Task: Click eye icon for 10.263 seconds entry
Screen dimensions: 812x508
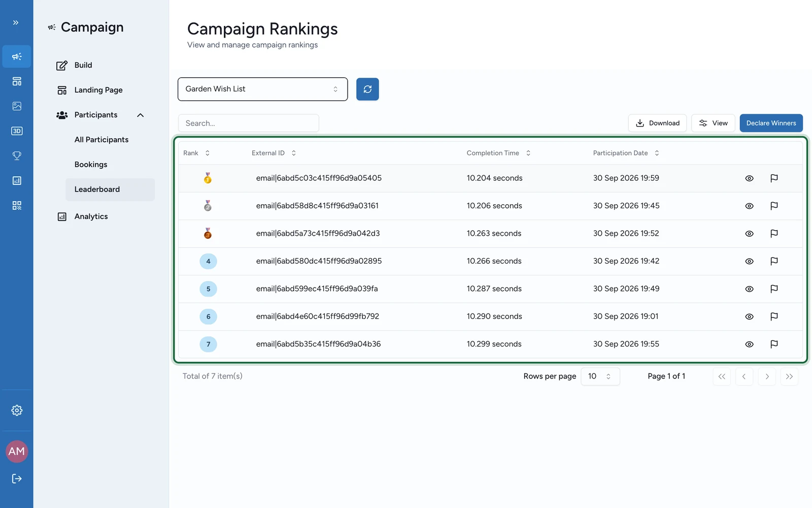Action: pos(749,234)
